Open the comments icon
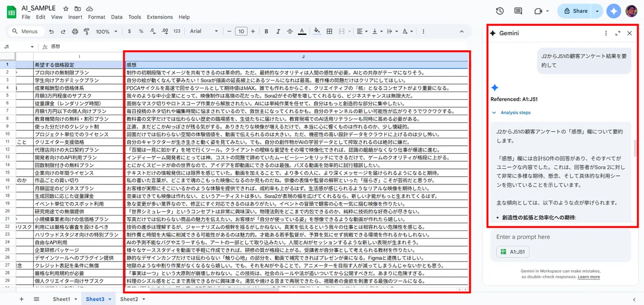This screenshot has height=305, width=644. (x=518, y=11)
